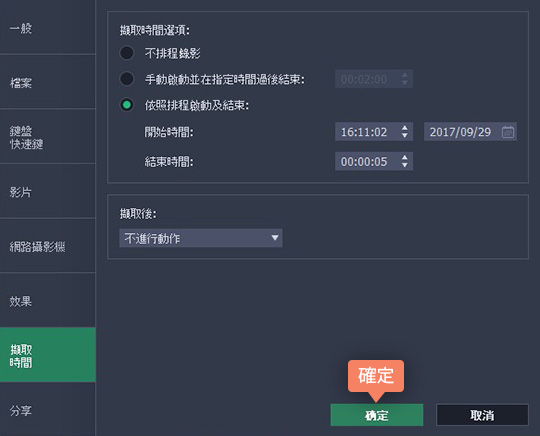Open the start date calendar picker icon

(x=508, y=132)
